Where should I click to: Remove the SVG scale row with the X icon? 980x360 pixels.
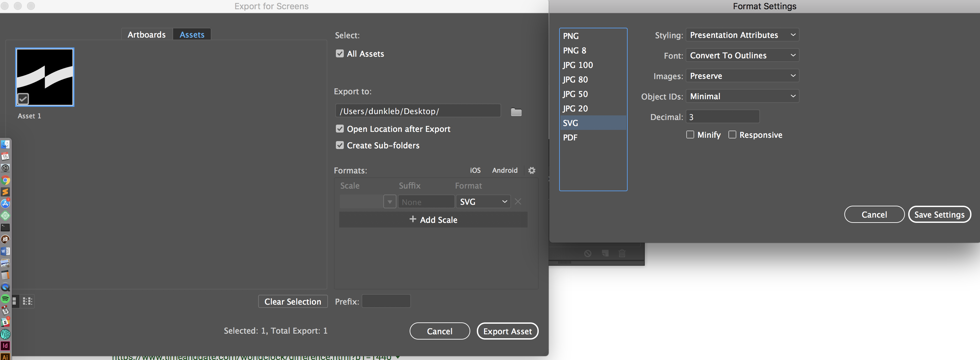coord(518,201)
